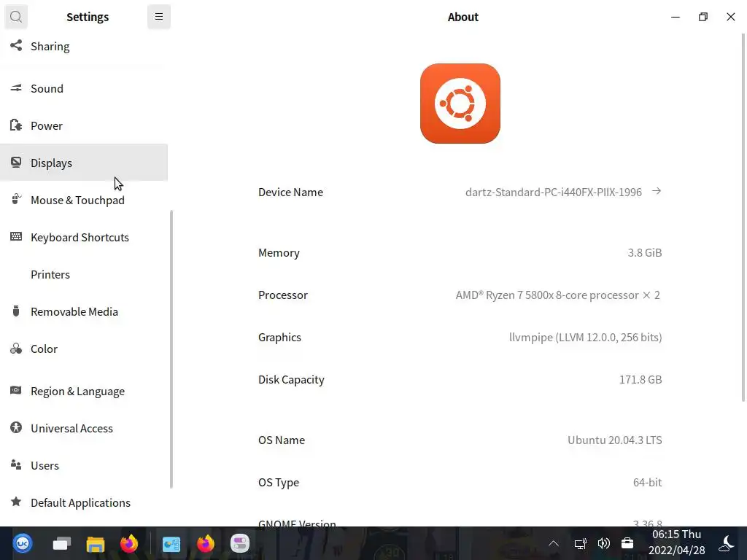
Task: Click the Displays monitor icon
Action: pyautogui.click(x=16, y=163)
